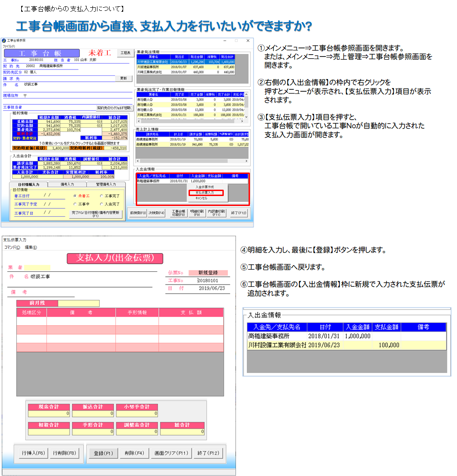Choose 支払伝票入力 from the context menu

(205, 192)
